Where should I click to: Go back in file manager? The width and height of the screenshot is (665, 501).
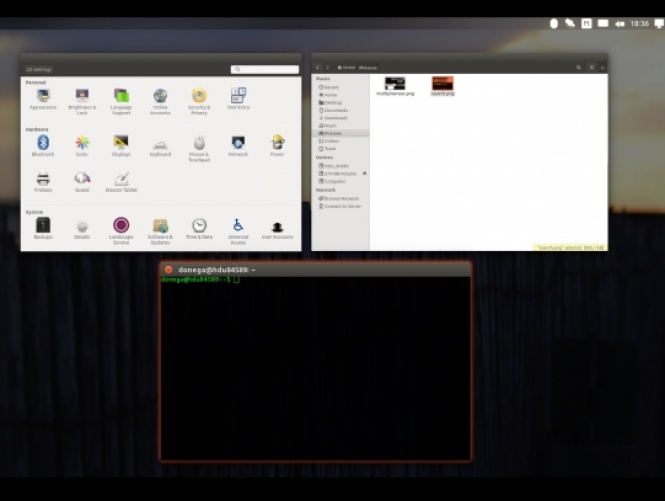point(318,67)
